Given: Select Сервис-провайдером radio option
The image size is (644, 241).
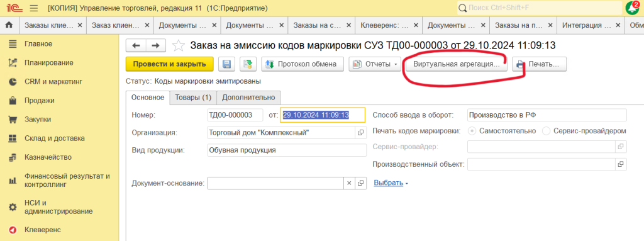Looking at the screenshot, I should click(x=547, y=131).
